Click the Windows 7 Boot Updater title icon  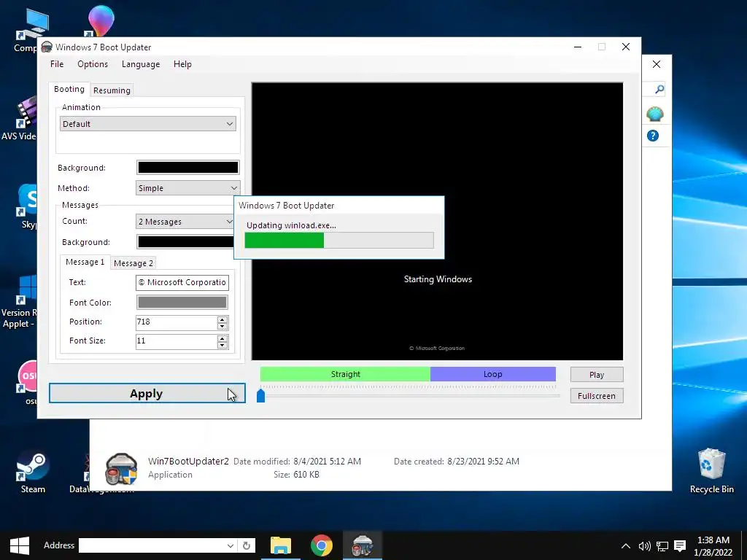47,47
